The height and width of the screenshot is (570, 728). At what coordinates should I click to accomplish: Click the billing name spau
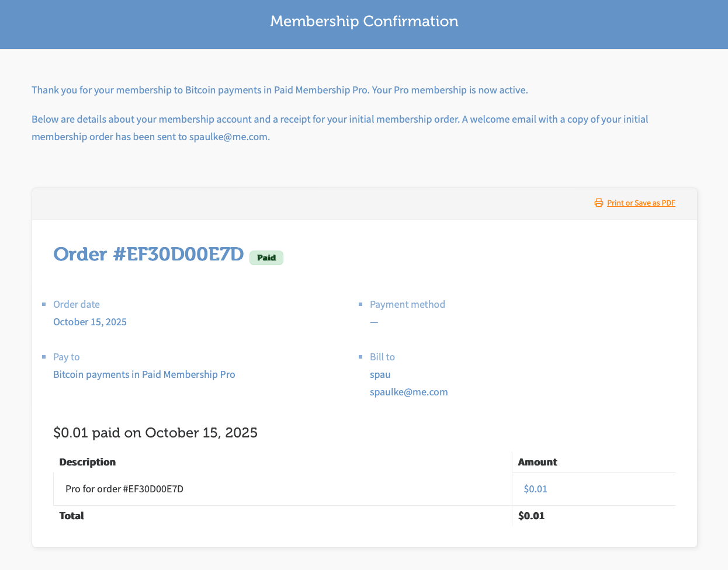pos(380,374)
